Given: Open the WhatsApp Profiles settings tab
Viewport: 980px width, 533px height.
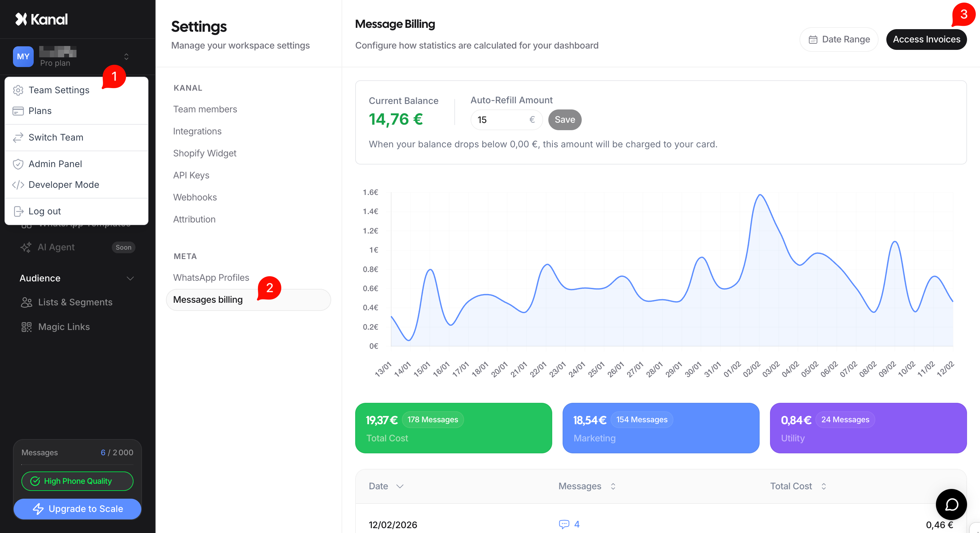Looking at the screenshot, I should pyautogui.click(x=211, y=278).
